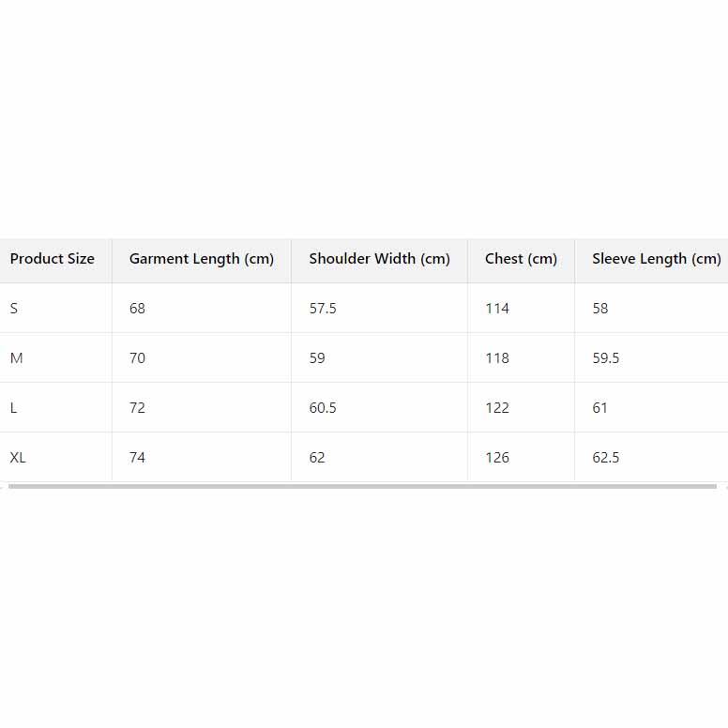
Task: Click chest value 126
Action: click(x=497, y=458)
